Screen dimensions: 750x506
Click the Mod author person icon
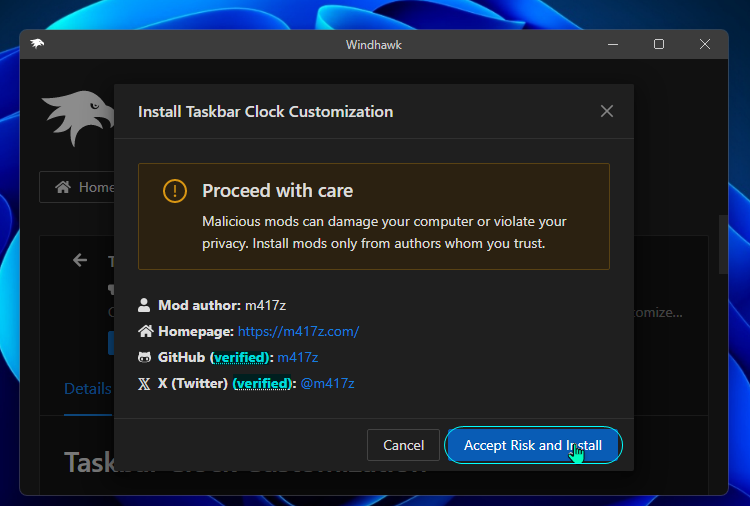[144, 305]
